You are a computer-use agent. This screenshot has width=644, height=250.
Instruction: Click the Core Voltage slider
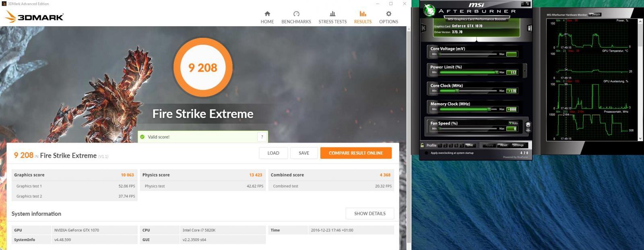point(468,54)
